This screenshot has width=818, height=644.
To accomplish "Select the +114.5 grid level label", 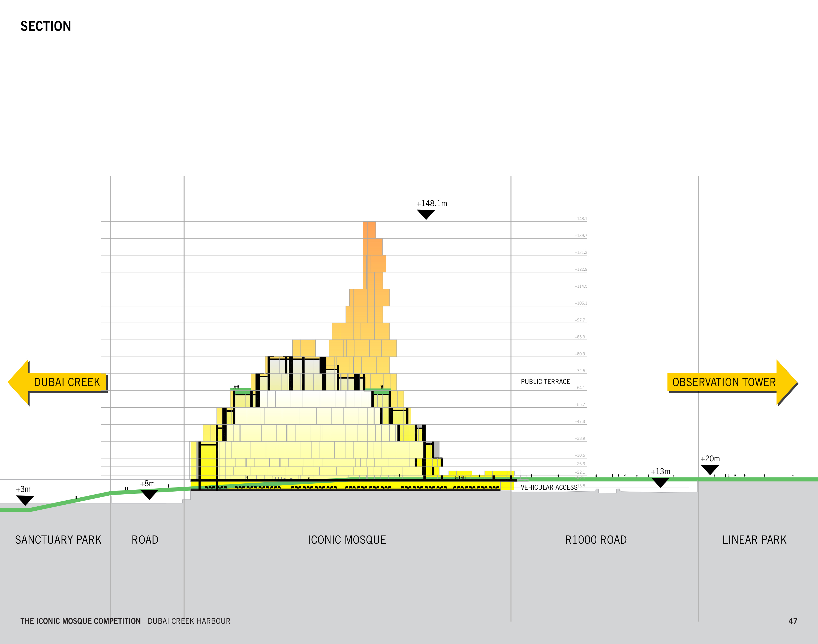I will point(581,286).
